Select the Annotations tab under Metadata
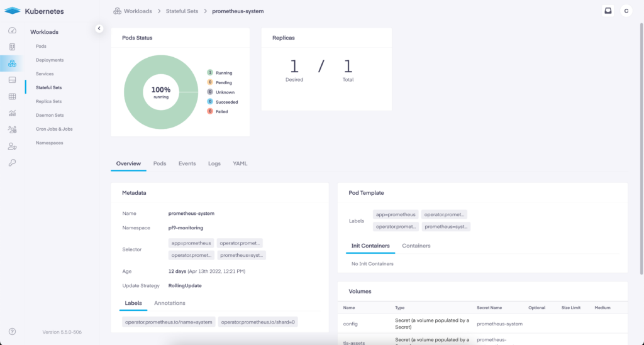The height and width of the screenshot is (345, 644). tap(170, 303)
